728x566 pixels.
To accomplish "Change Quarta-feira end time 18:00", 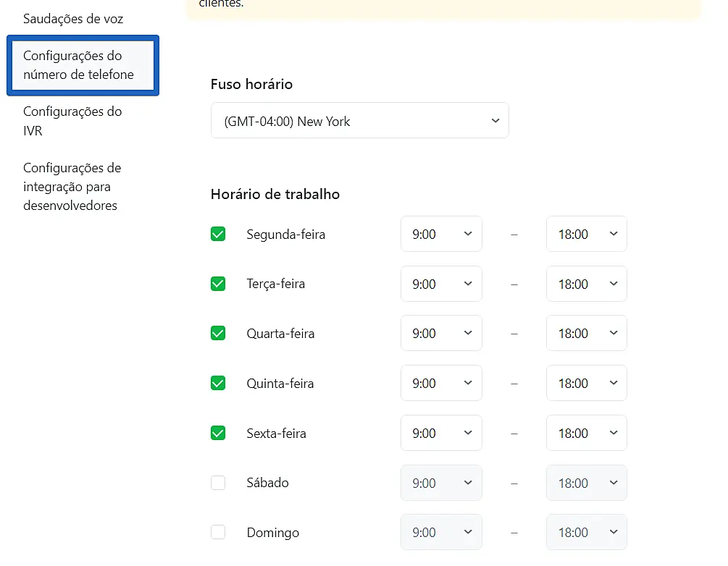I will click(586, 334).
